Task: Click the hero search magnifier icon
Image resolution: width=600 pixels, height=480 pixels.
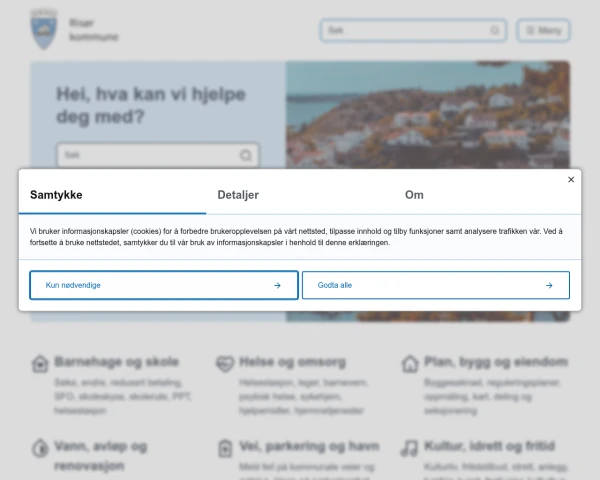Action: point(246,155)
